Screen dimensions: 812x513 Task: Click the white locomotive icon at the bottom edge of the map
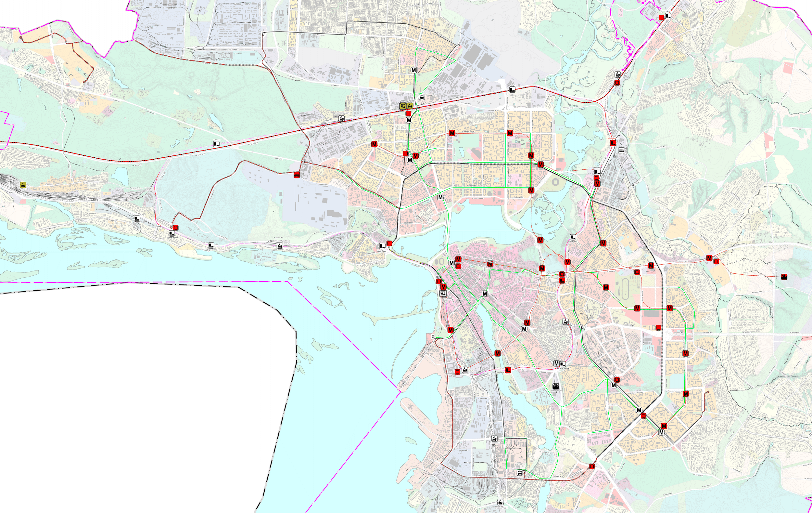click(x=501, y=502)
